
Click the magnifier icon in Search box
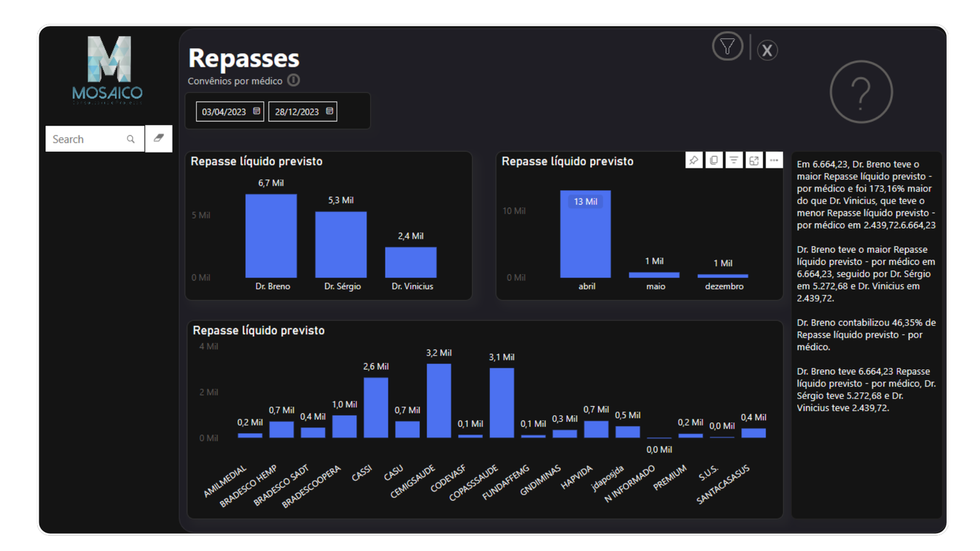coord(130,139)
